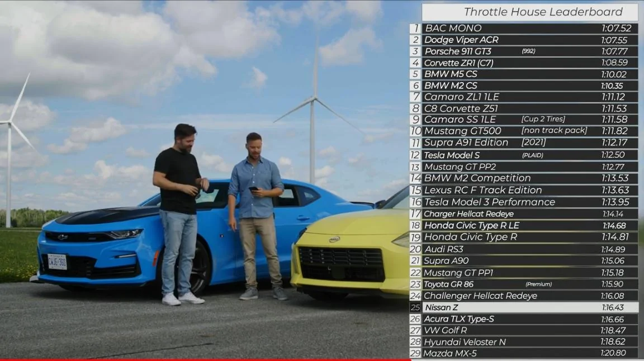644x361 pixels.
Task: Click the C8 Corvette Z51 entry
Action: [x=530, y=108]
